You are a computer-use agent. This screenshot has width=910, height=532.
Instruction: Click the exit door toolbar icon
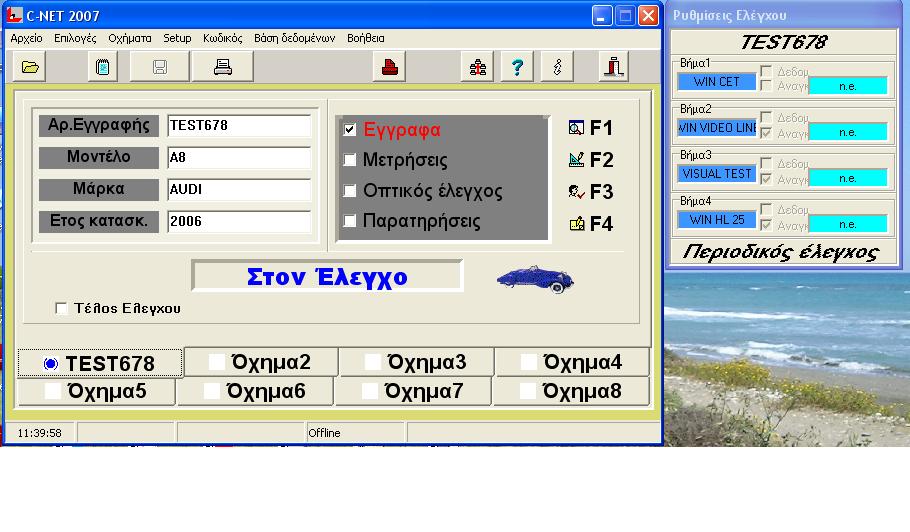(x=613, y=67)
